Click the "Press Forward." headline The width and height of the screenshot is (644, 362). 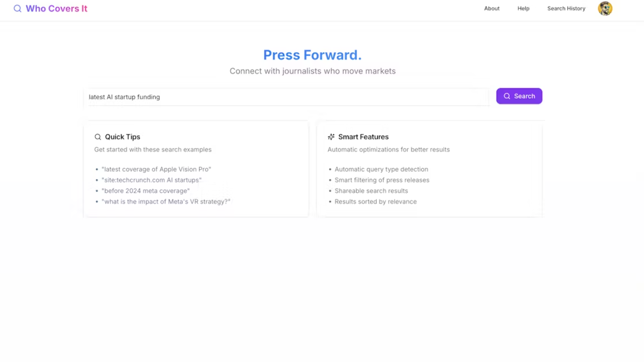point(312,55)
